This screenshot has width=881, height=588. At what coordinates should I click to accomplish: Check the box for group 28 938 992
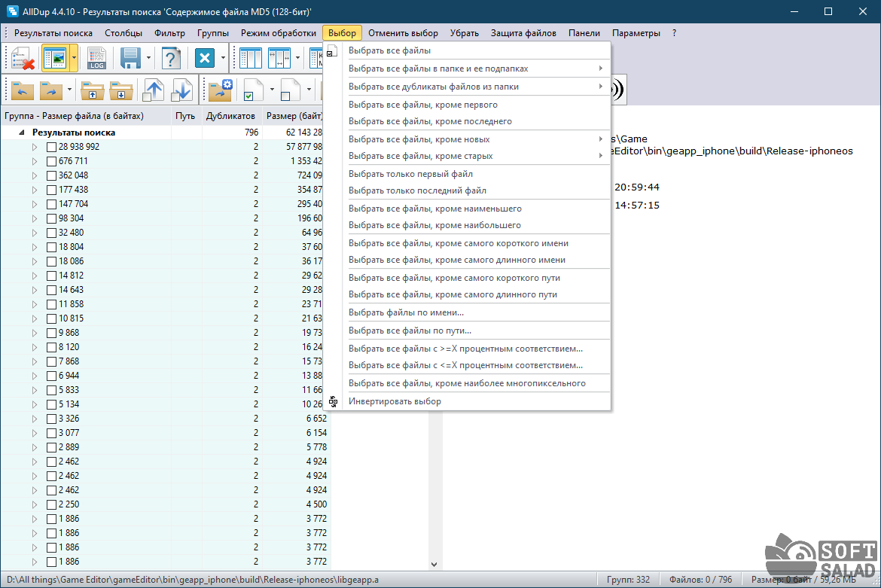click(x=51, y=147)
